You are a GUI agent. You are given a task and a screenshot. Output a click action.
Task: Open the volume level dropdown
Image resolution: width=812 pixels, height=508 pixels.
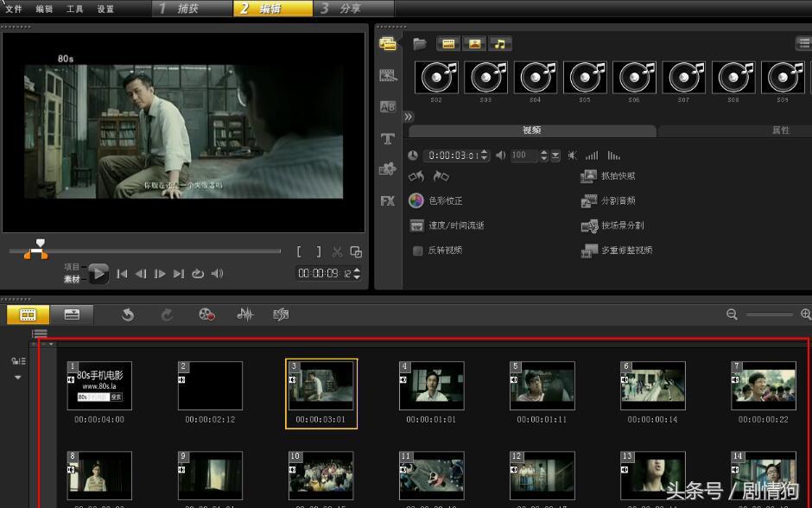(x=555, y=156)
